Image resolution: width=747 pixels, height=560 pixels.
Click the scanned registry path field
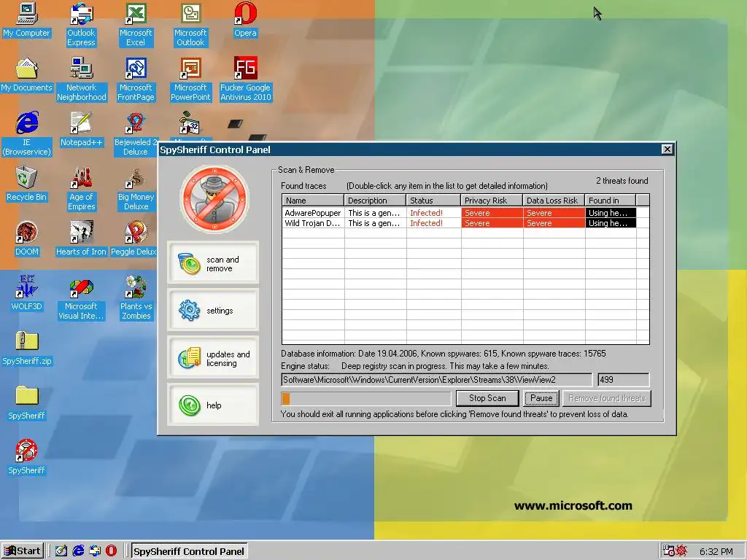[436, 379]
